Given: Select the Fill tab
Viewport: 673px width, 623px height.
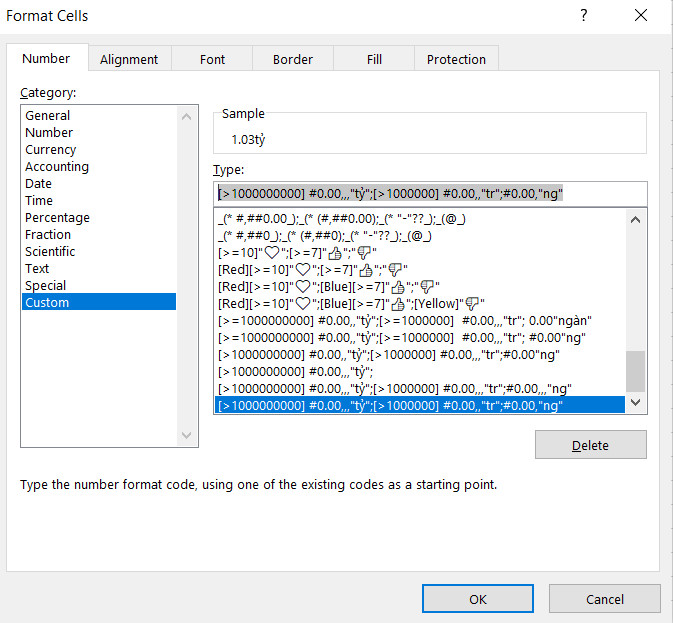Looking at the screenshot, I should coord(374,59).
